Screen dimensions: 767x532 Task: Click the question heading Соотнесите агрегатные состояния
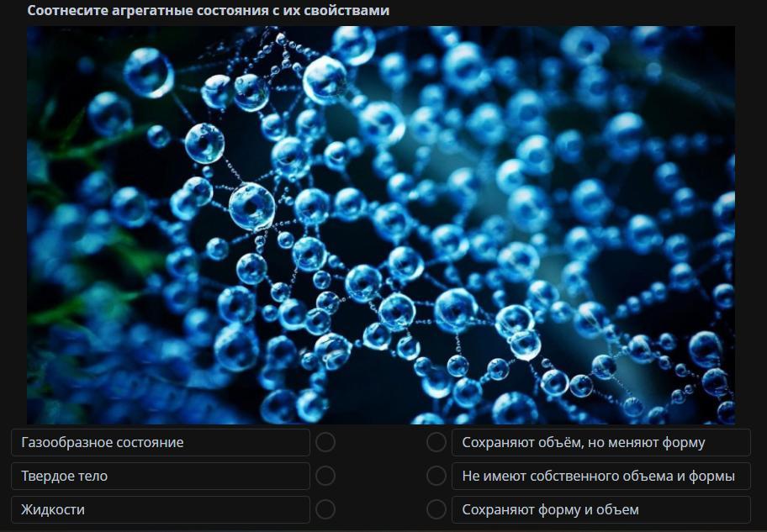(208, 10)
